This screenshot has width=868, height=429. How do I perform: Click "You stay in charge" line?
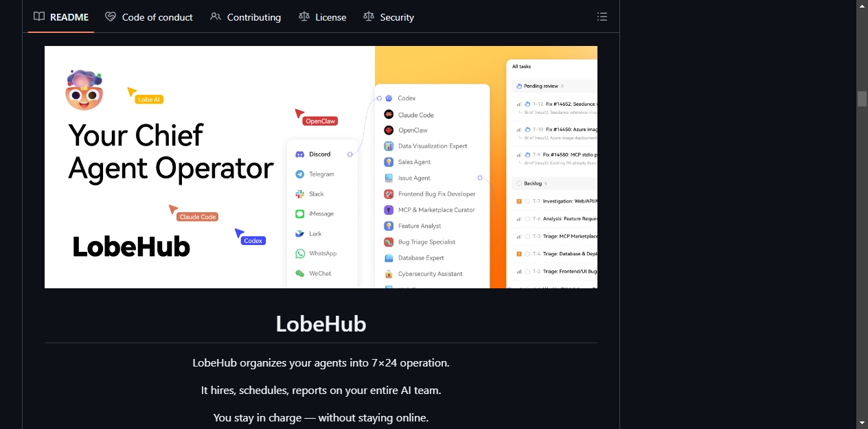321,417
